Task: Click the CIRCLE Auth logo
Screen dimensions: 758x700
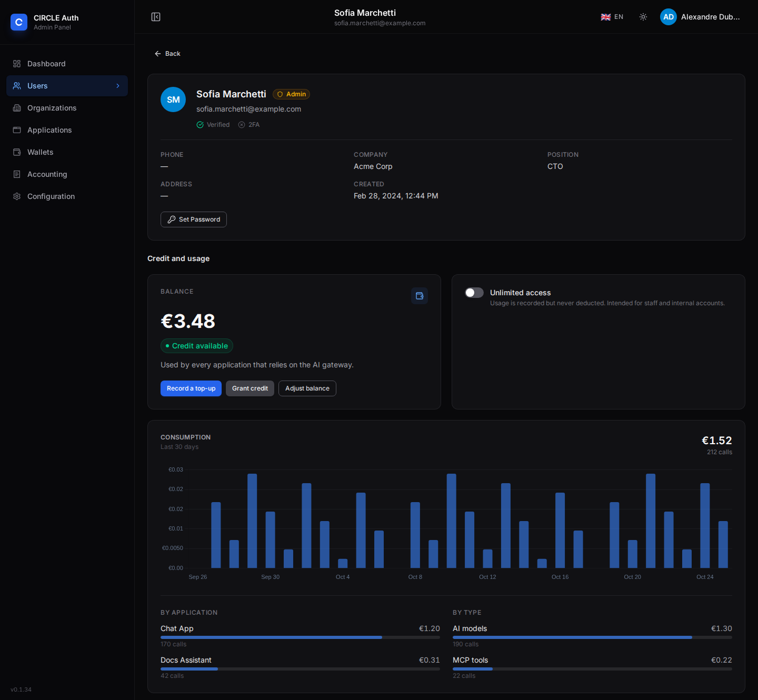Action: tap(19, 22)
